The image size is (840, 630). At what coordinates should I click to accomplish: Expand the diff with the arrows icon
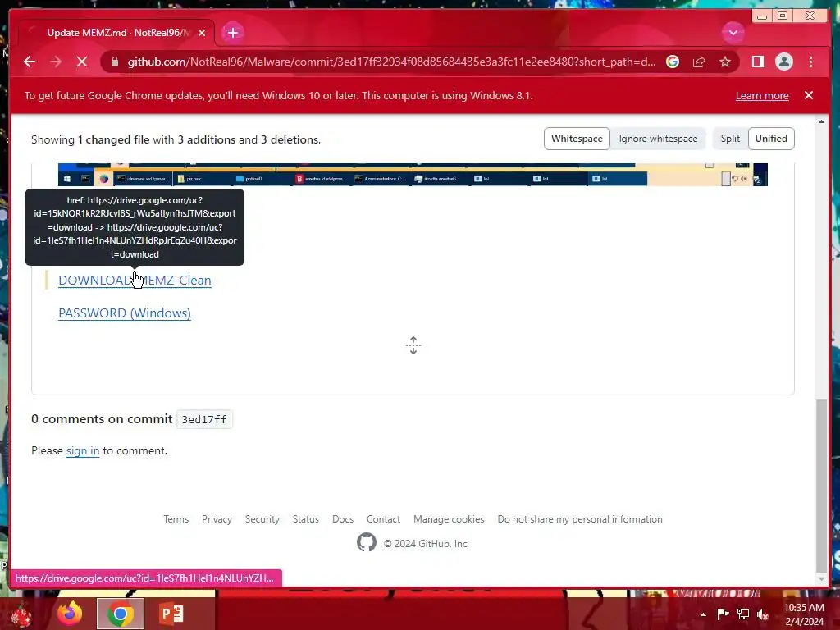(413, 345)
